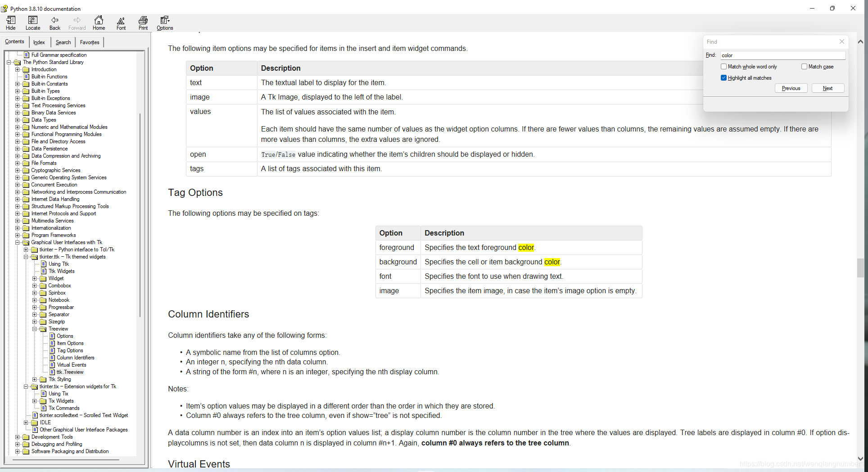Viewport: 868px width, 472px height.
Task: Click the folder icon for Development Tools
Action: 26,437
